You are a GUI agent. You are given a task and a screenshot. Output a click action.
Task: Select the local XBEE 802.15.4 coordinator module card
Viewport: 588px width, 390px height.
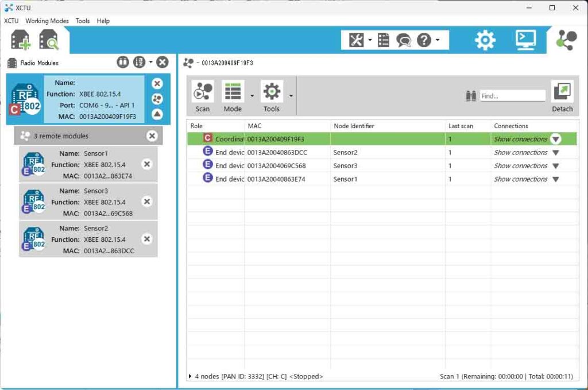coord(88,99)
